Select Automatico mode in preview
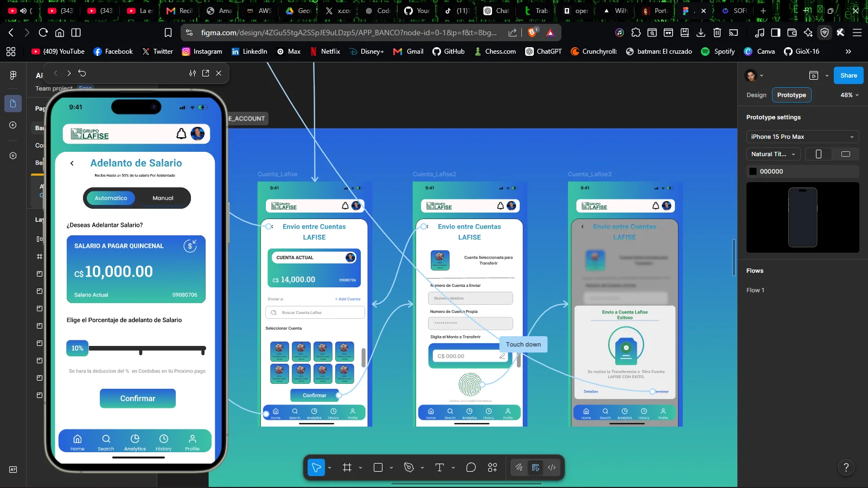 (111, 198)
